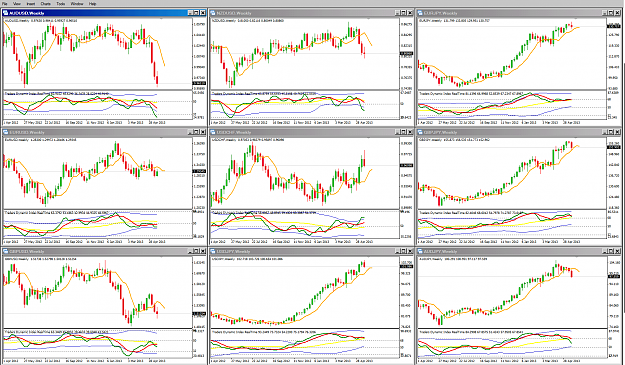Click the NZDUSD current price label on scale
The height and width of the screenshot is (365, 625).
coord(406,53)
